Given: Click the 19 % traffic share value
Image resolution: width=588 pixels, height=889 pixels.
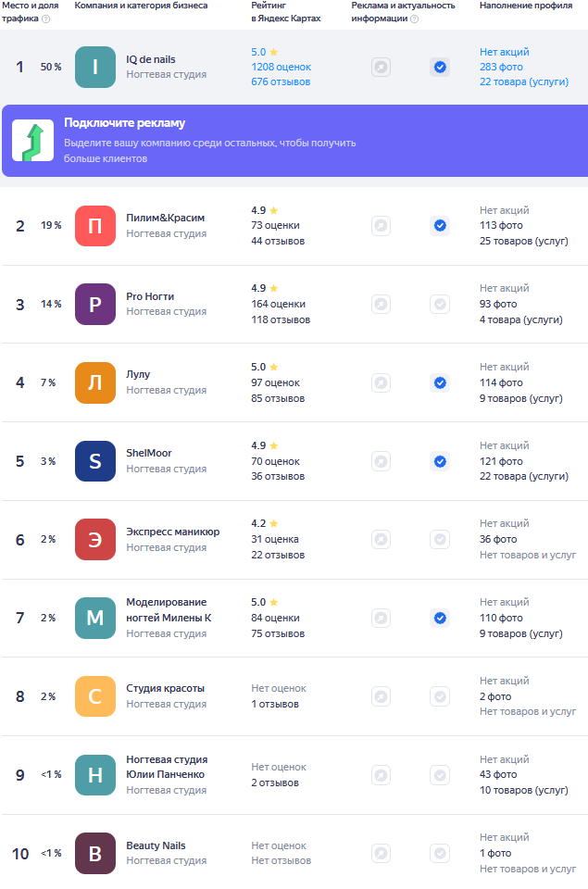Looking at the screenshot, I should pos(51,226).
